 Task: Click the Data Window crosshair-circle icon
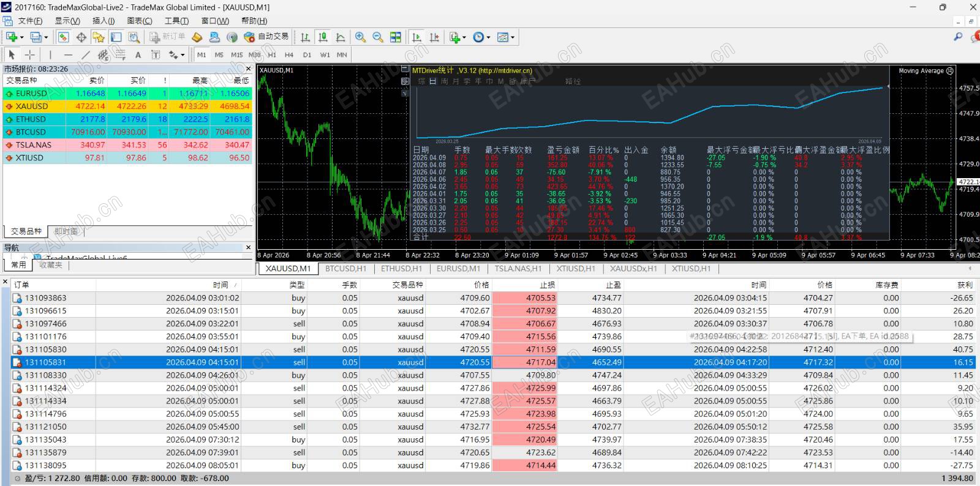tap(81, 37)
